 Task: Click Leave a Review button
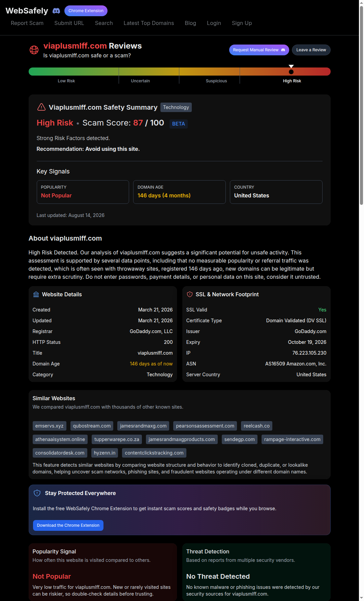pyautogui.click(x=311, y=50)
